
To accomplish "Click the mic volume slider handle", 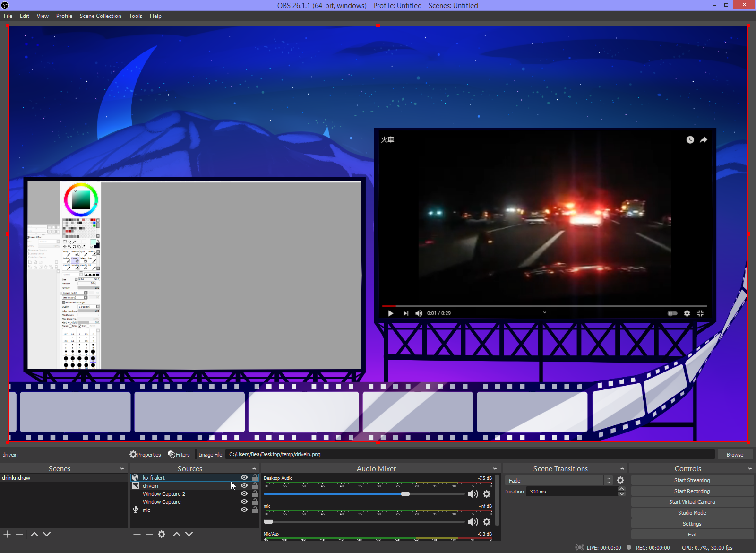I will [268, 522].
